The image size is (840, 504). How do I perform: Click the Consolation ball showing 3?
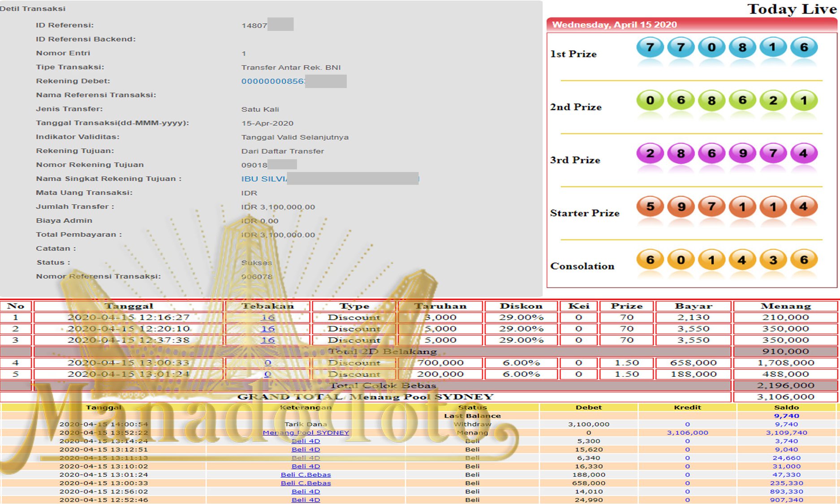(x=773, y=259)
